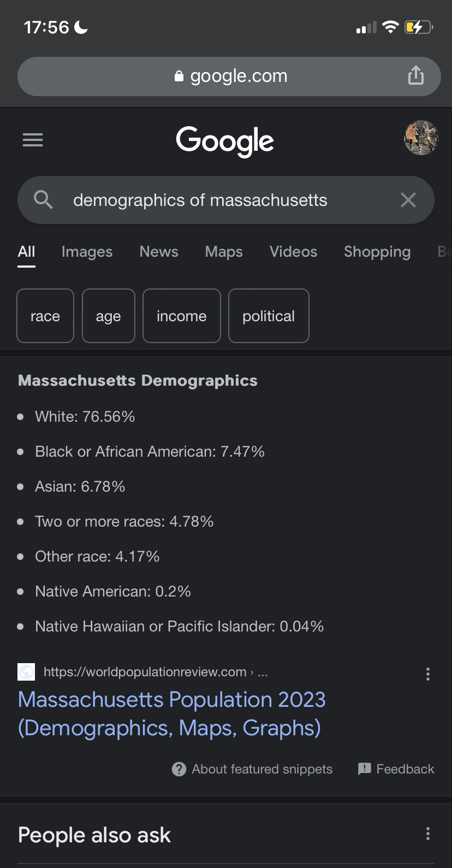
Task: Open the hamburger menu icon
Action: click(x=33, y=140)
